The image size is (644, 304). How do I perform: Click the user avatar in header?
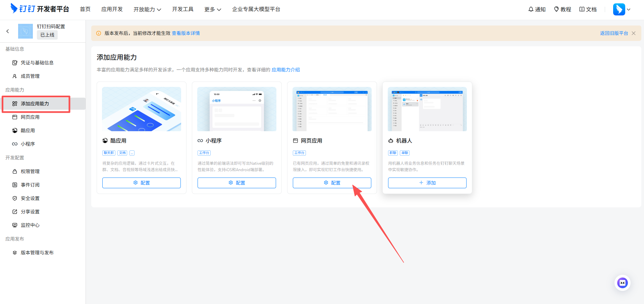click(x=619, y=9)
